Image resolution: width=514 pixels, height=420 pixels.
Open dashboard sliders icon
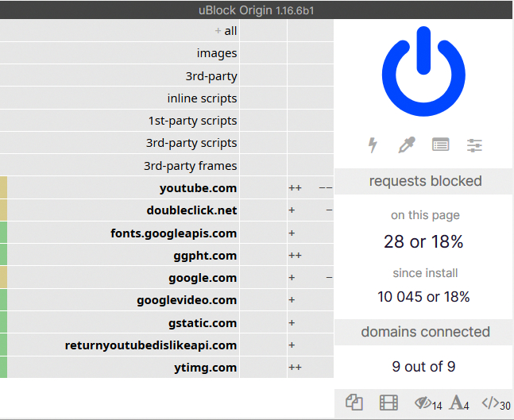(x=474, y=145)
